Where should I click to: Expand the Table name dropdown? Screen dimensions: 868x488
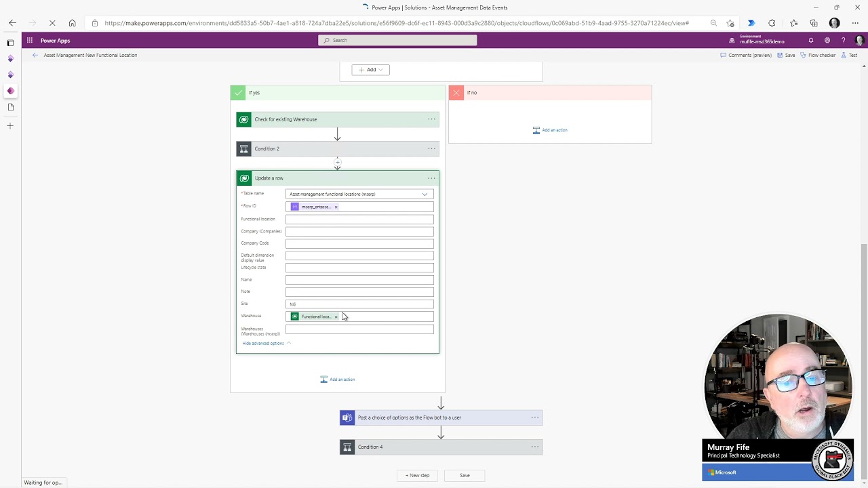[x=425, y=195]
